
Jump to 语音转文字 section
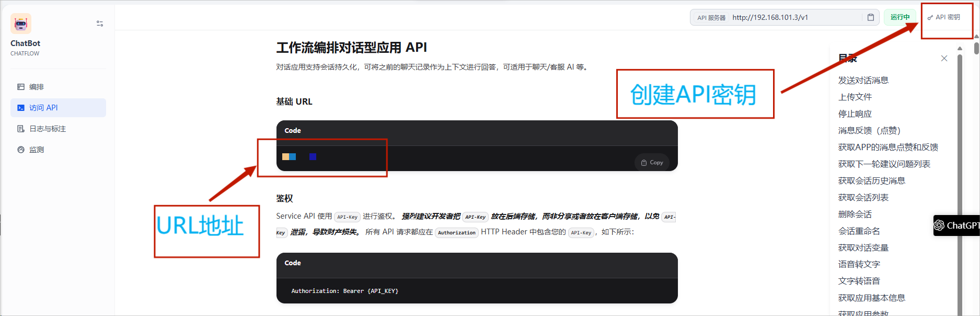click(859, 264)
